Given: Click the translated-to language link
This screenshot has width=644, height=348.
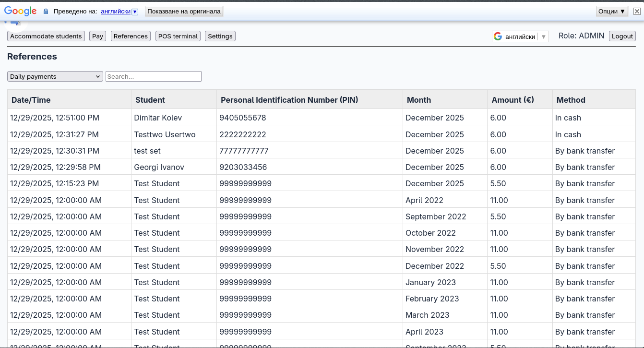Looking at the screenshot, I should coord(116,12).
